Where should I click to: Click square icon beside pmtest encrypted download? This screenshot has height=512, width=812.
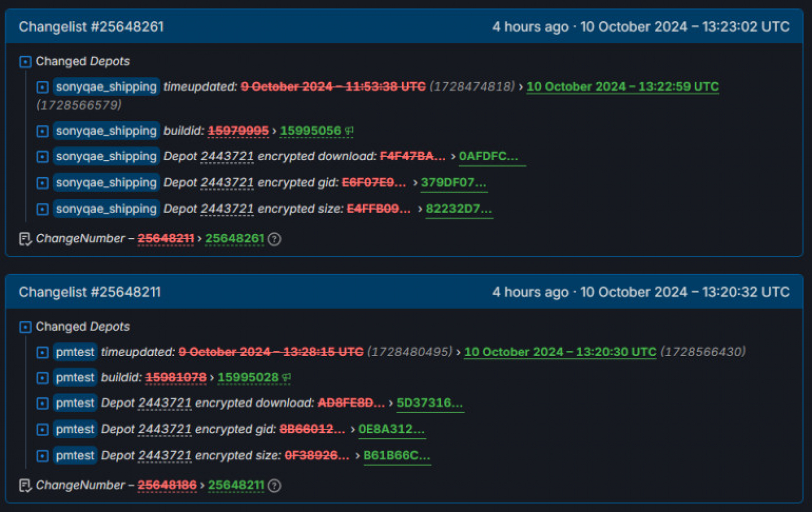click(x=43, y=404)
